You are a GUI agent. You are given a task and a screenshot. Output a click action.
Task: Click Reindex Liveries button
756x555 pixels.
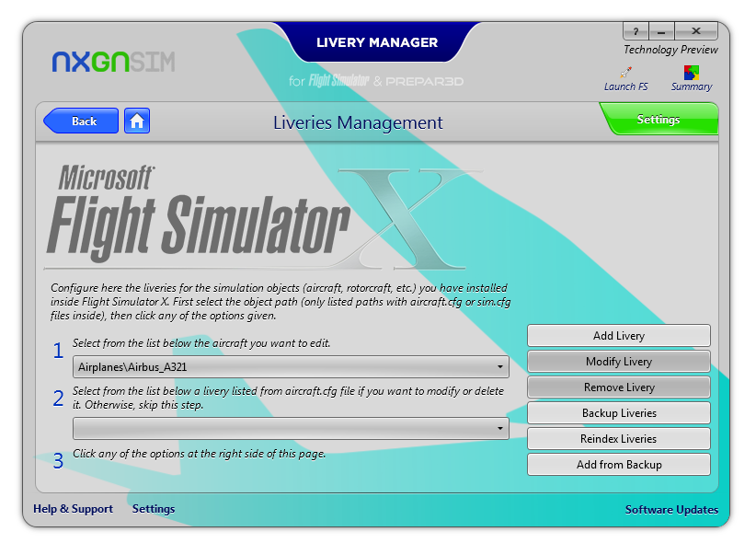point(619,439)
